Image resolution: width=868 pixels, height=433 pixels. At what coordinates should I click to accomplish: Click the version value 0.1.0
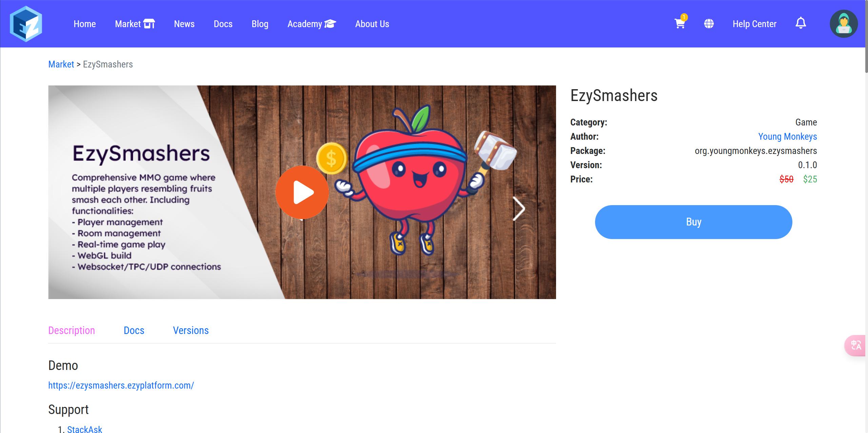point(807,165)
